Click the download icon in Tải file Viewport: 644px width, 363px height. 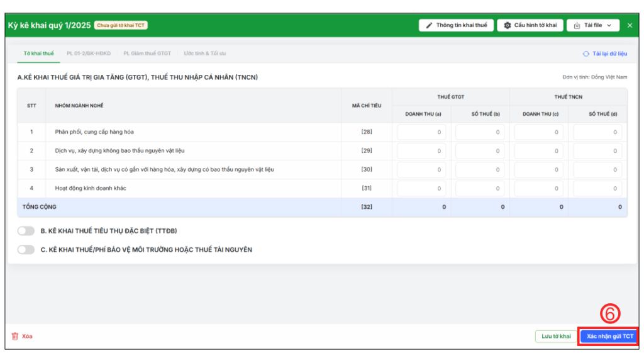point(576,25)
